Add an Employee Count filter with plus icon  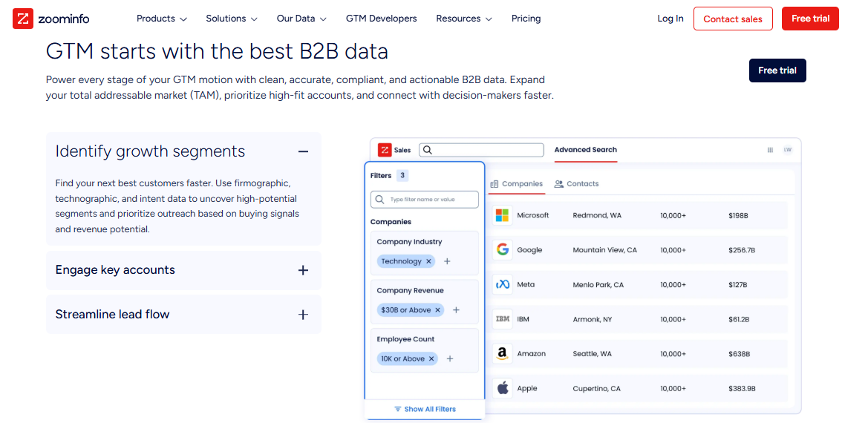[450, 359]
